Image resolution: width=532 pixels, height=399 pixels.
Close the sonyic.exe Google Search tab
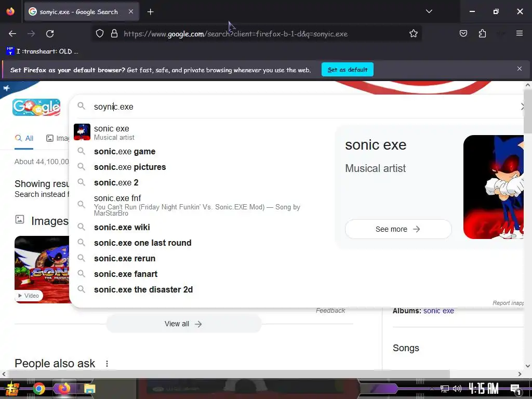[x=131, y=11]
